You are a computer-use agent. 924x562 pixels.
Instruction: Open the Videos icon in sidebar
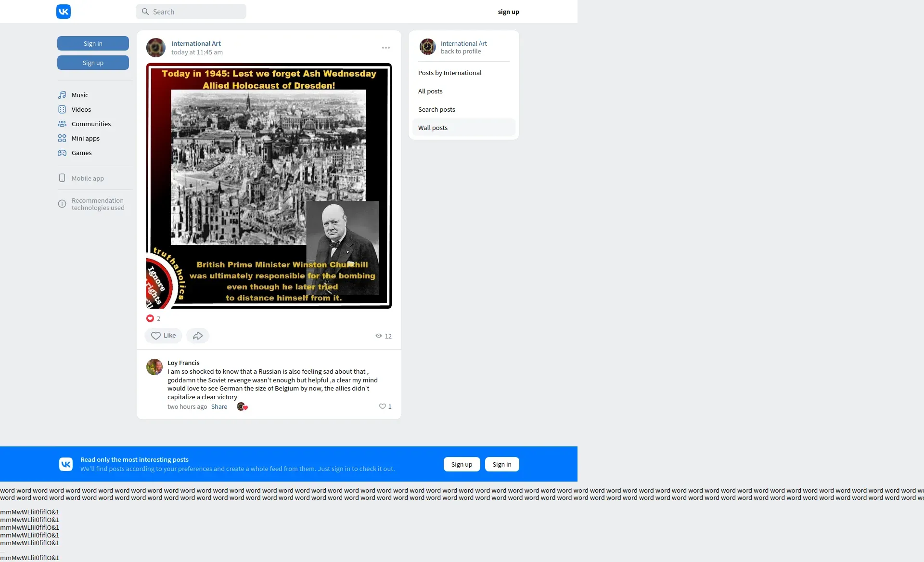[62, 109]
